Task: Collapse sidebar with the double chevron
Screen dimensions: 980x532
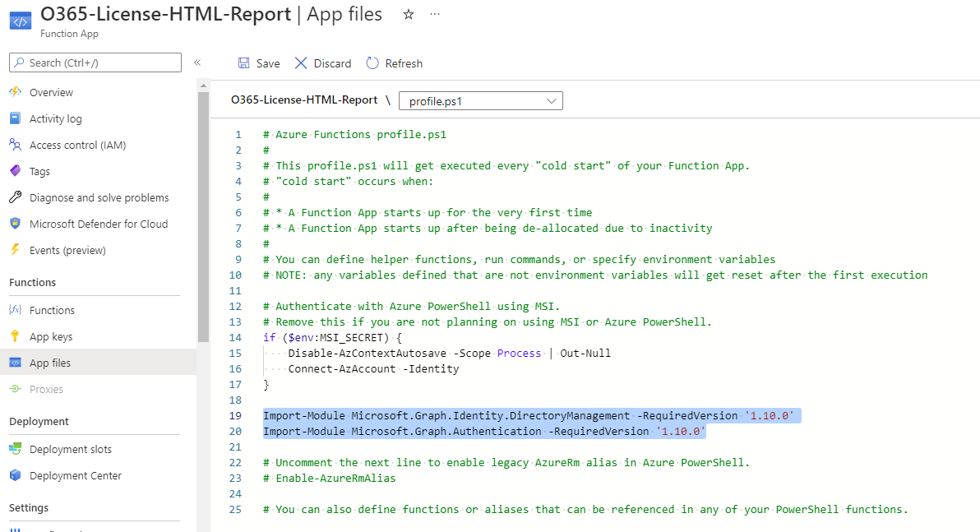Action: click(x=197, y=62)
